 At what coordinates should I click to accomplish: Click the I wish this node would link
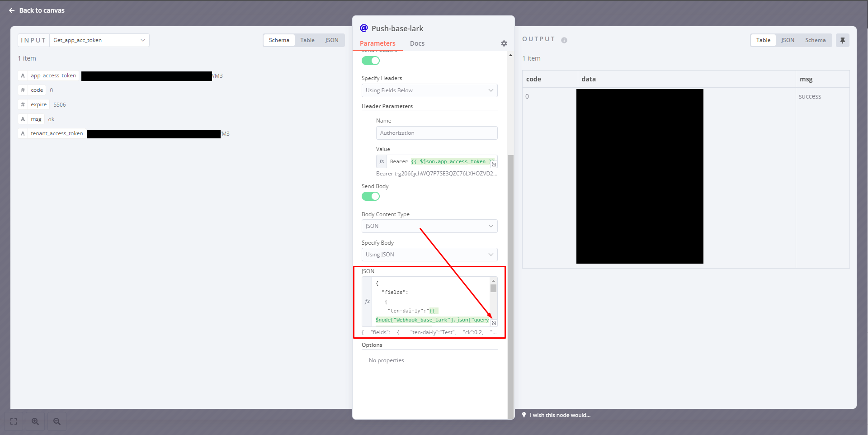560,415
